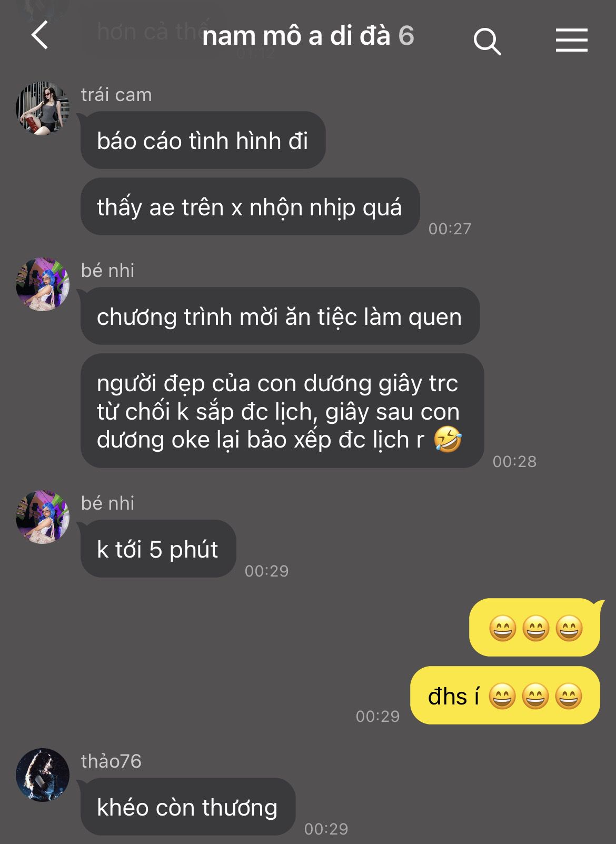Tap the sender name 'trái cam'

(x=116, y=95)
